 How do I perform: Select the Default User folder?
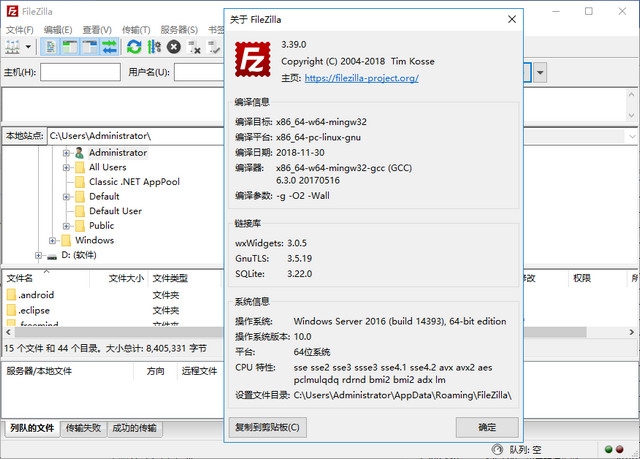pyautogui.click(x=116, y=211)
